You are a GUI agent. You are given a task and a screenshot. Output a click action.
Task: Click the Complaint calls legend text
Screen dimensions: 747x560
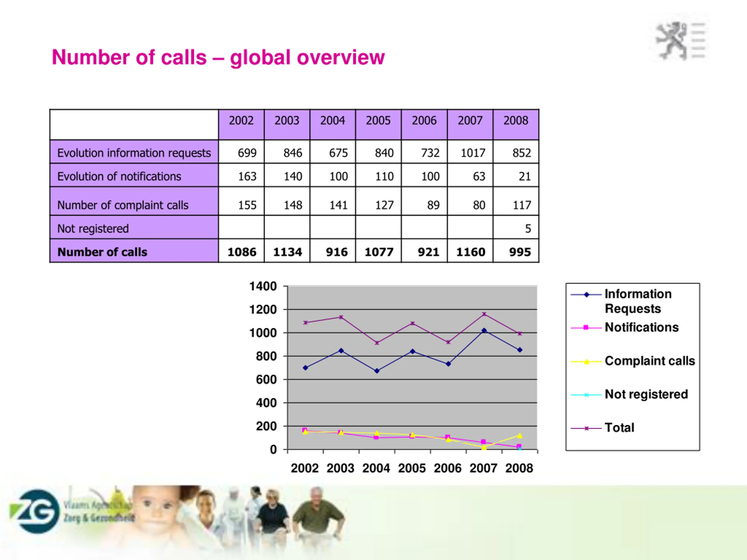[650, 361]
